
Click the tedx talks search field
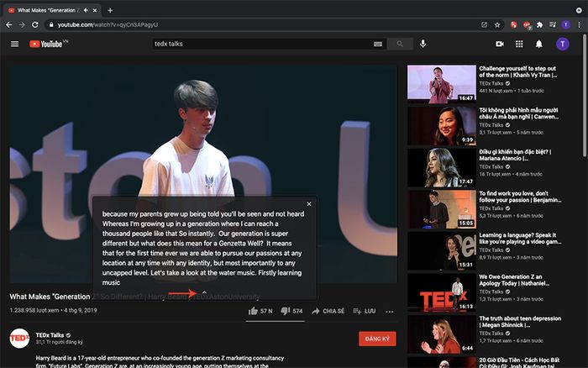[262, 44]
